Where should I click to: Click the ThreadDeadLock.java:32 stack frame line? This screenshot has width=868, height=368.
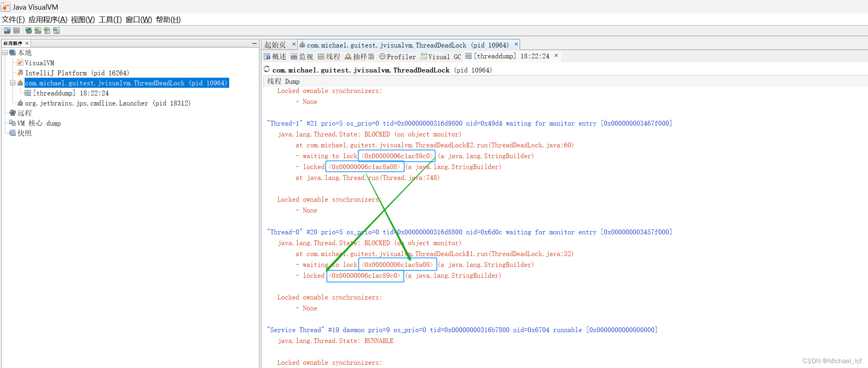point(435,254)
